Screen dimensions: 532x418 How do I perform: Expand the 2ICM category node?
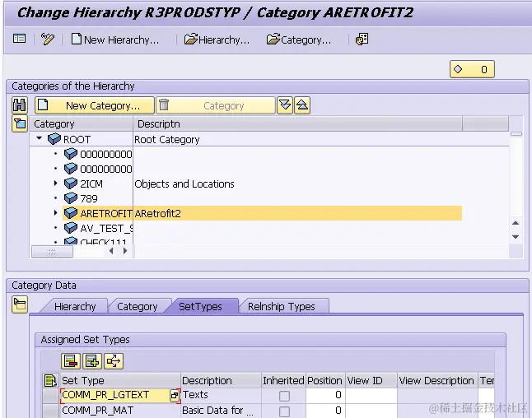(56, 183)
